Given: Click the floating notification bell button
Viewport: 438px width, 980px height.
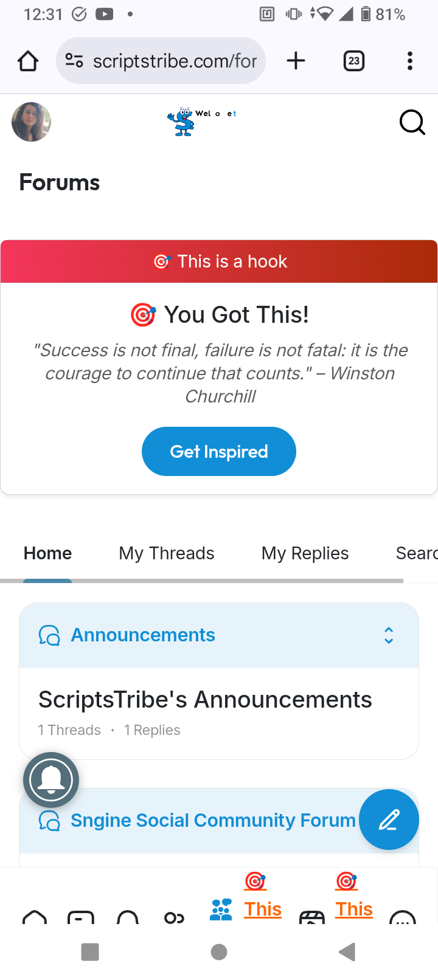Looking at the screenshot, I should (x=51, y=780).
